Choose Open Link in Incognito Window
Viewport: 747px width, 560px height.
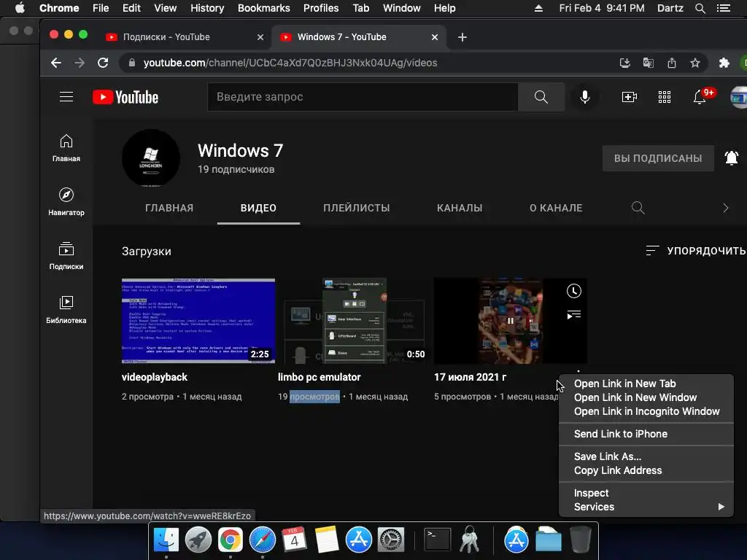[x=646, y=411]
